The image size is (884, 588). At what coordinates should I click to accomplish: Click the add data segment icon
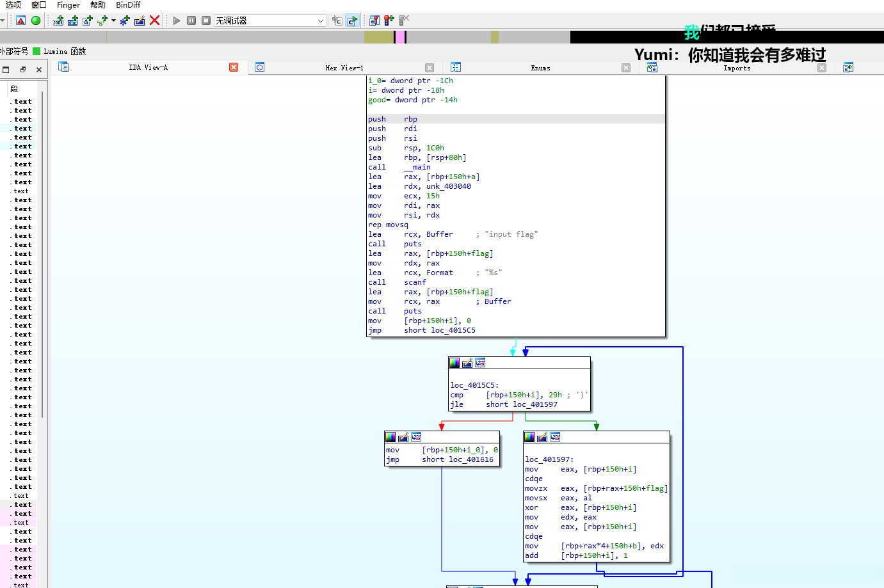(73, 20)
